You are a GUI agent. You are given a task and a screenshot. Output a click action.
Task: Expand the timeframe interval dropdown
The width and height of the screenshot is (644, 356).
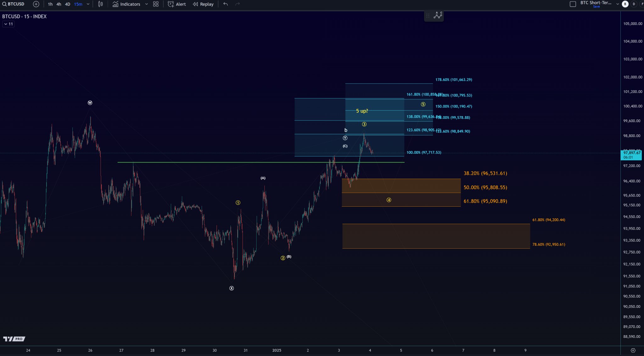[x=88, y=4]
